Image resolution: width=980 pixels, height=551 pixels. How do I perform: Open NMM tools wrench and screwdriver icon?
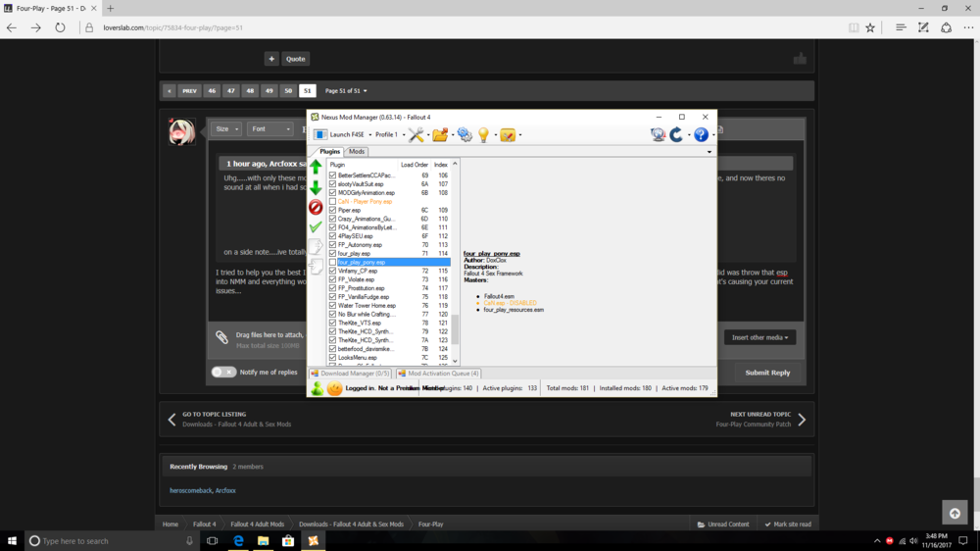[x=416, y=134]
